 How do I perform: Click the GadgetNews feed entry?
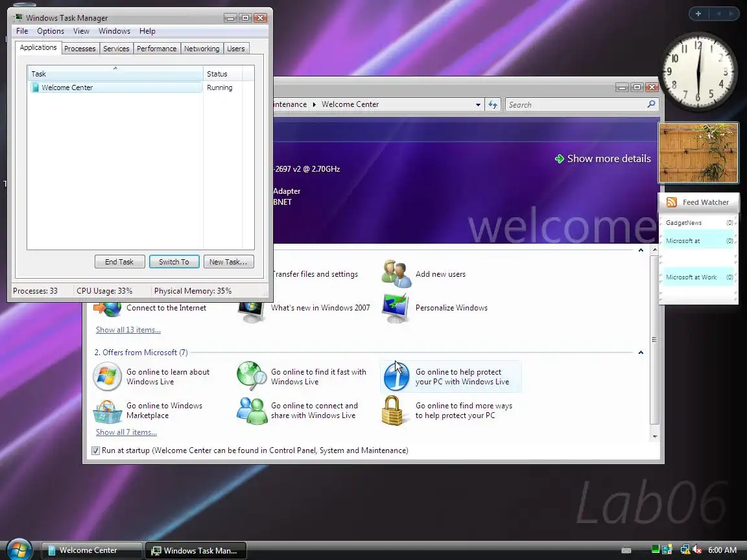coord(698,222)
